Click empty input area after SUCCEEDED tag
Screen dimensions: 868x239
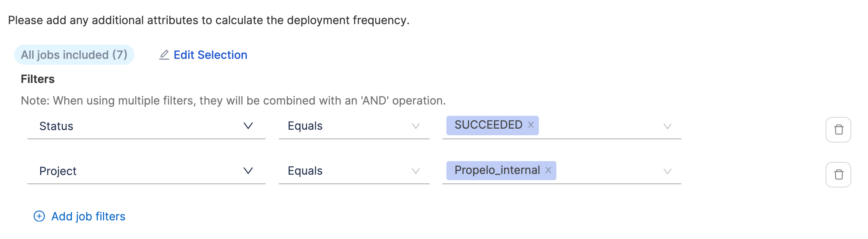tap(599, 126)
